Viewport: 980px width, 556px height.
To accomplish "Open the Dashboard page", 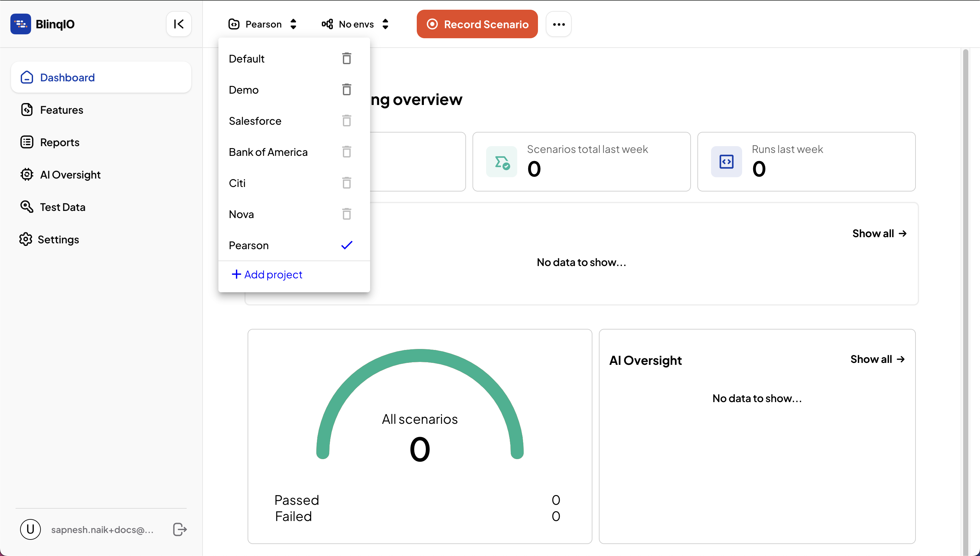I will [x=101, y=77].
